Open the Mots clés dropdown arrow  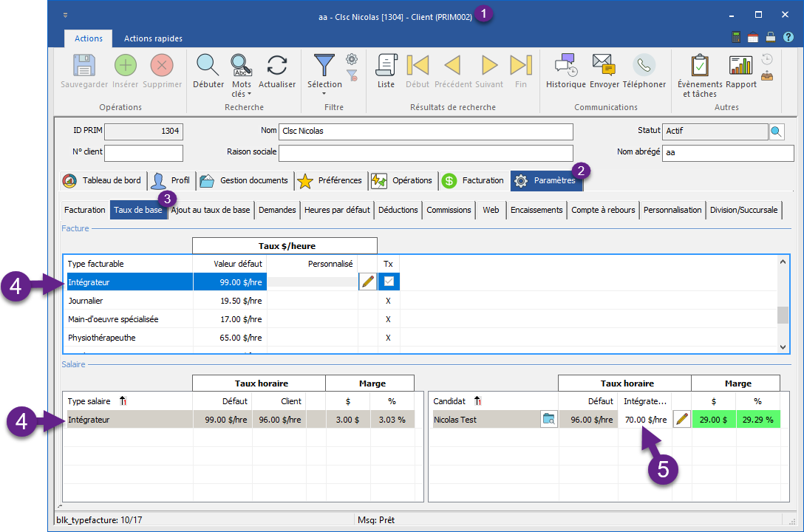click(249, 95)
